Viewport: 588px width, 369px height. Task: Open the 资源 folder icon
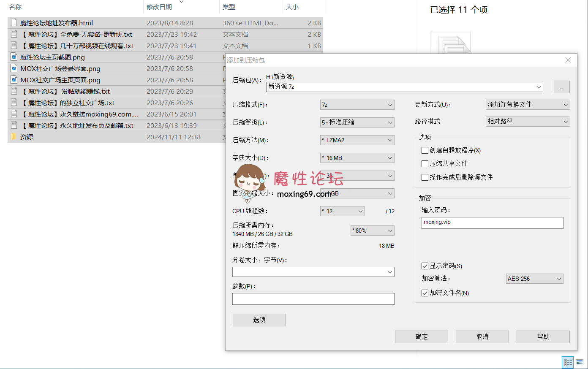pos(14,136)
